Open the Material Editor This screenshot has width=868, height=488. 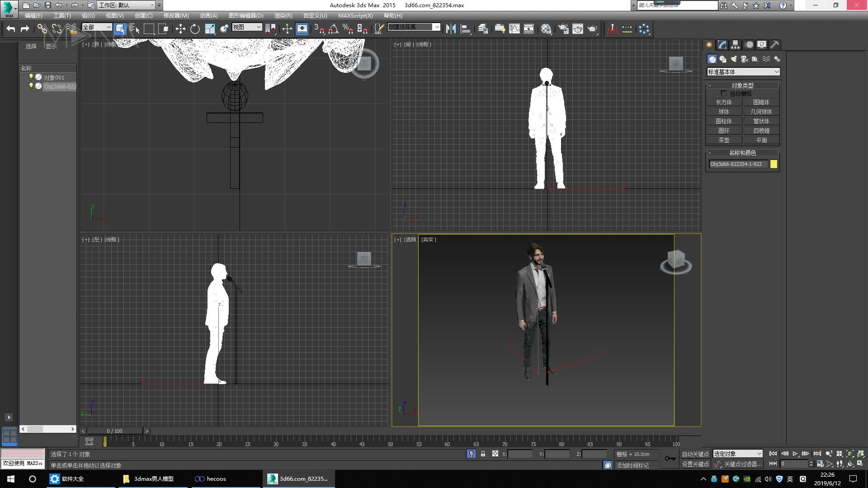pyautogui.click(x=546, y=29)
